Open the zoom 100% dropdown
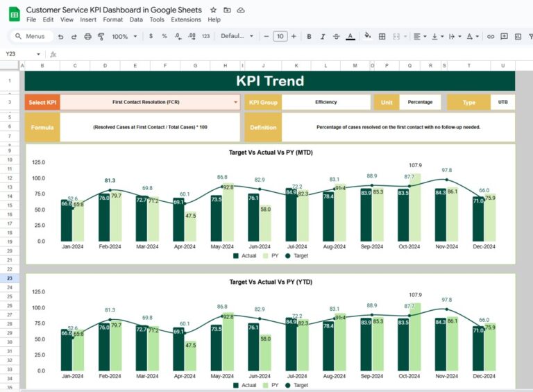This screenshot has width=533, height=392. click(x=124, y=36)
